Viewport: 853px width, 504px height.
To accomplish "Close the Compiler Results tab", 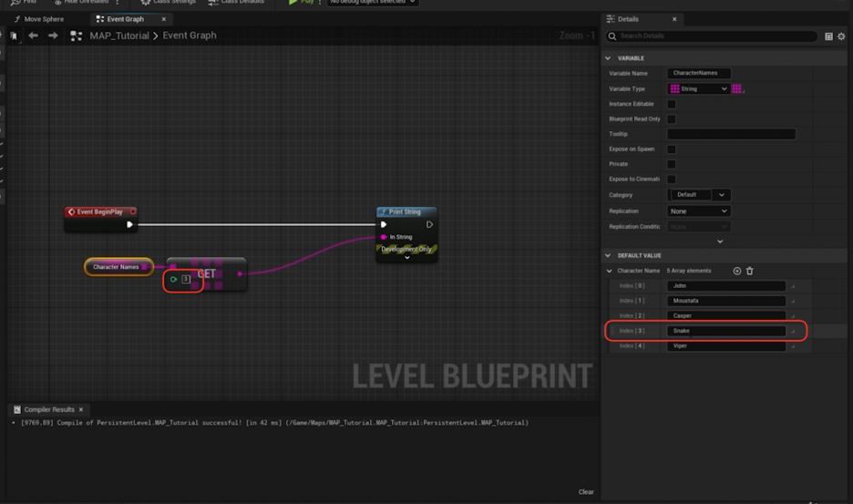I will pos(81,409).
